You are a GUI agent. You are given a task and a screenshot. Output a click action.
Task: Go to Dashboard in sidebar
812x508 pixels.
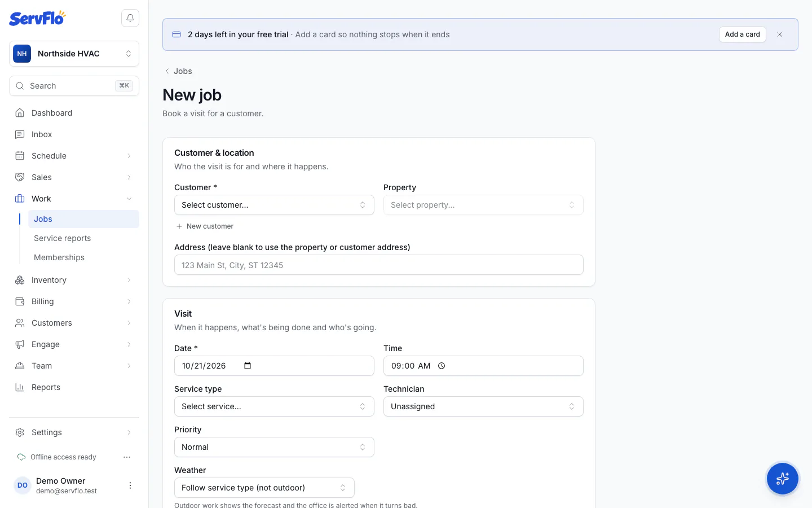[74, 113]
